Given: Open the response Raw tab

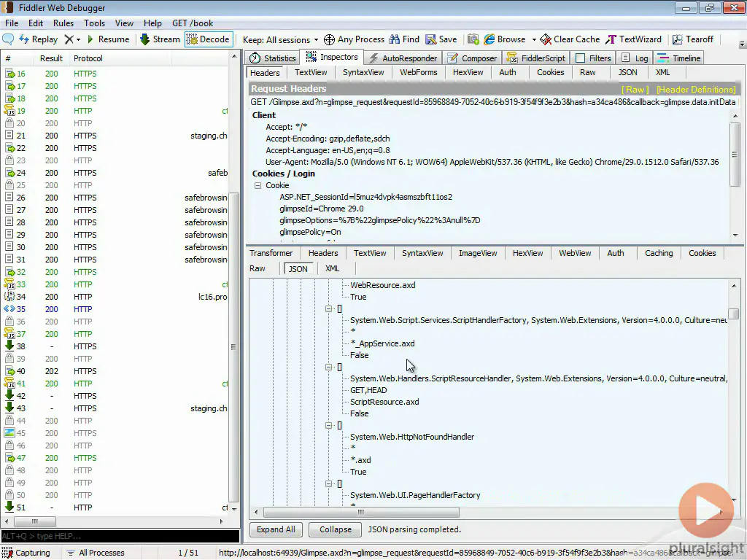Looking at the screenshot, I should pos(258,268).
